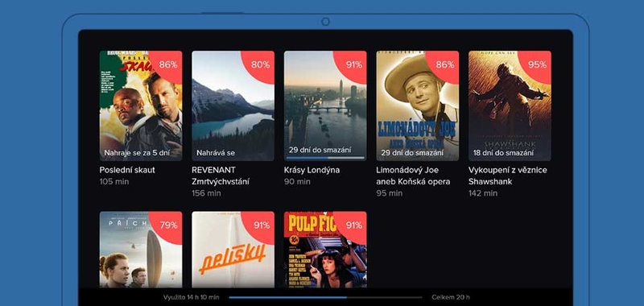644x306 pixels.
Task: Click the 95% rating badge on Shawshank
Action: point(537,64)
